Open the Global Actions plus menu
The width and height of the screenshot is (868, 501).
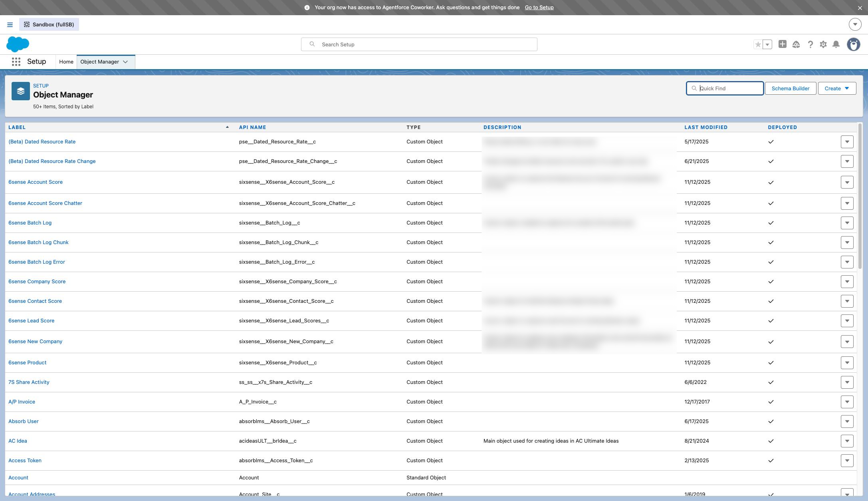click(783, 44)
